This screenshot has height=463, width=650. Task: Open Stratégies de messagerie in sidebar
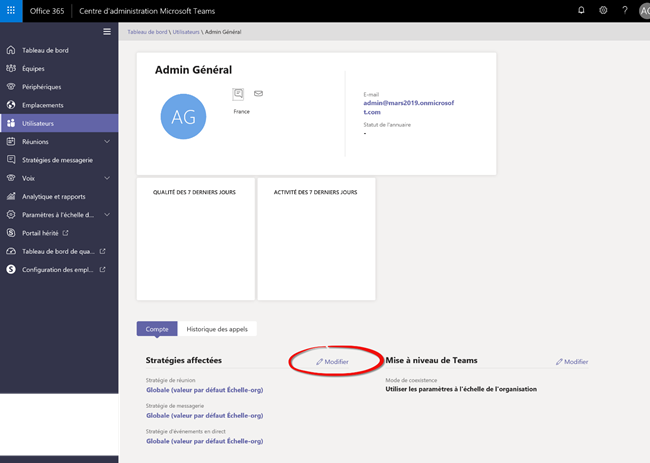(59, 160)
